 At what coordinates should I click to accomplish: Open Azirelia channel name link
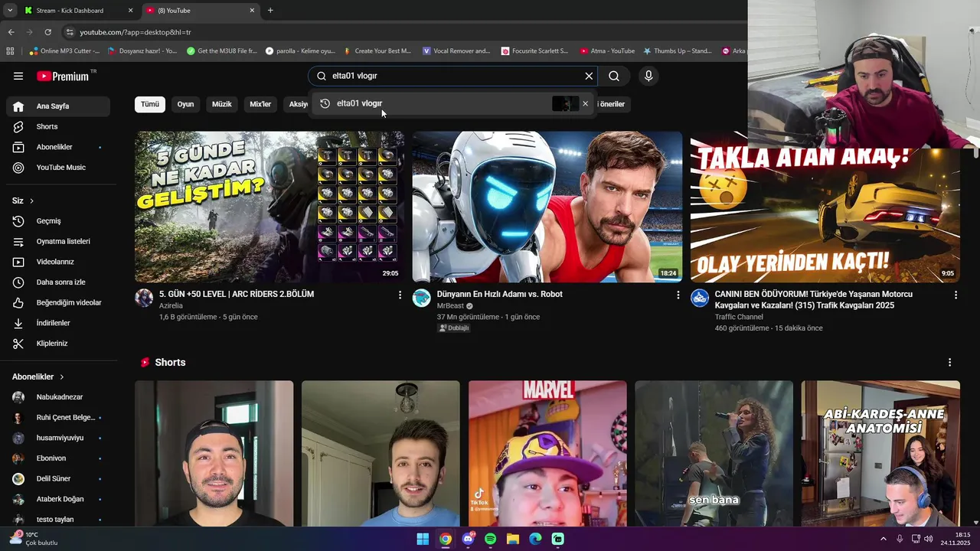point(171,305)
